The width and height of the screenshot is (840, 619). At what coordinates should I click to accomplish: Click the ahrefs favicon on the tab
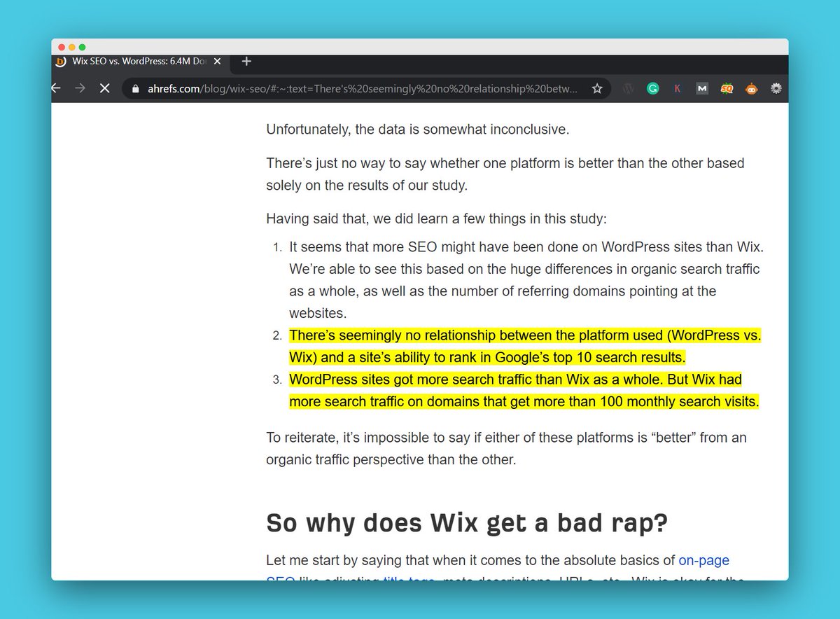click(x=61, y=62)
